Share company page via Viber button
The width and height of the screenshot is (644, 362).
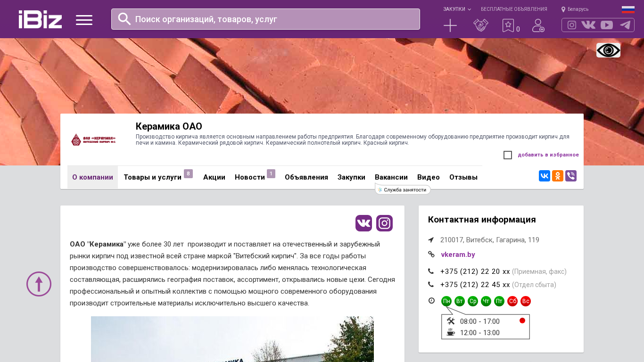click(571, 176)
